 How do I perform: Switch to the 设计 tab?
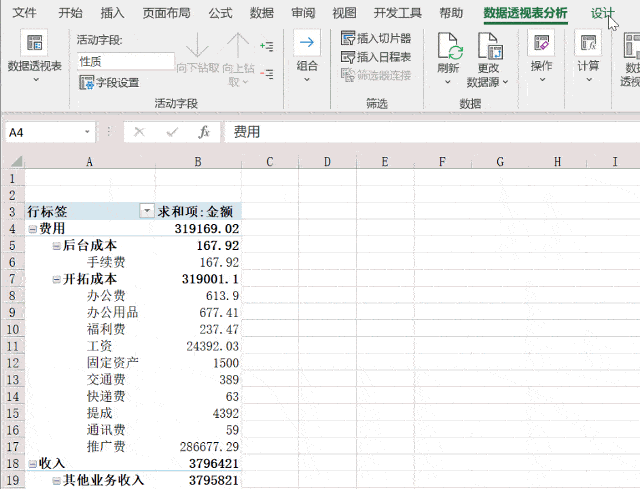point(602,13)
